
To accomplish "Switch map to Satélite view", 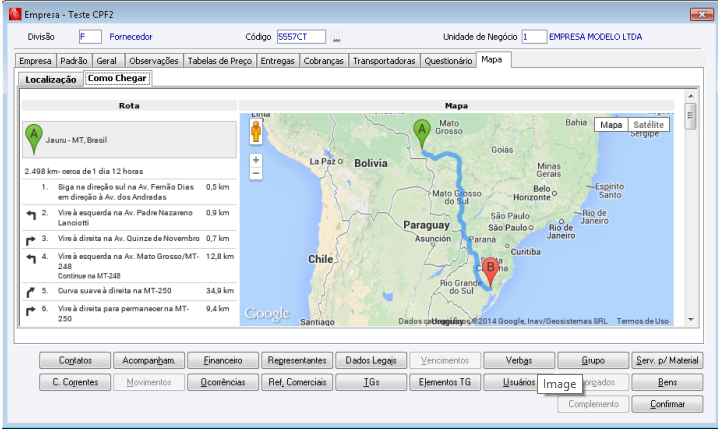I will 648,125.
